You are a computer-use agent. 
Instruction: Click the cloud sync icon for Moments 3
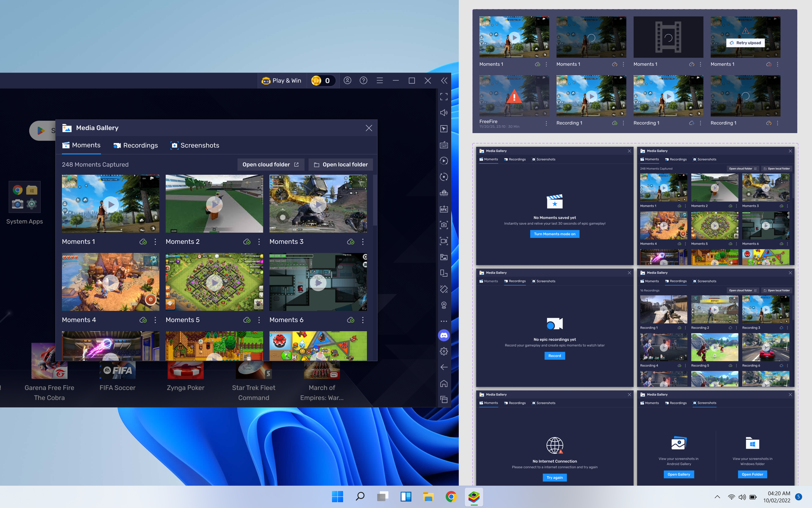351,242
